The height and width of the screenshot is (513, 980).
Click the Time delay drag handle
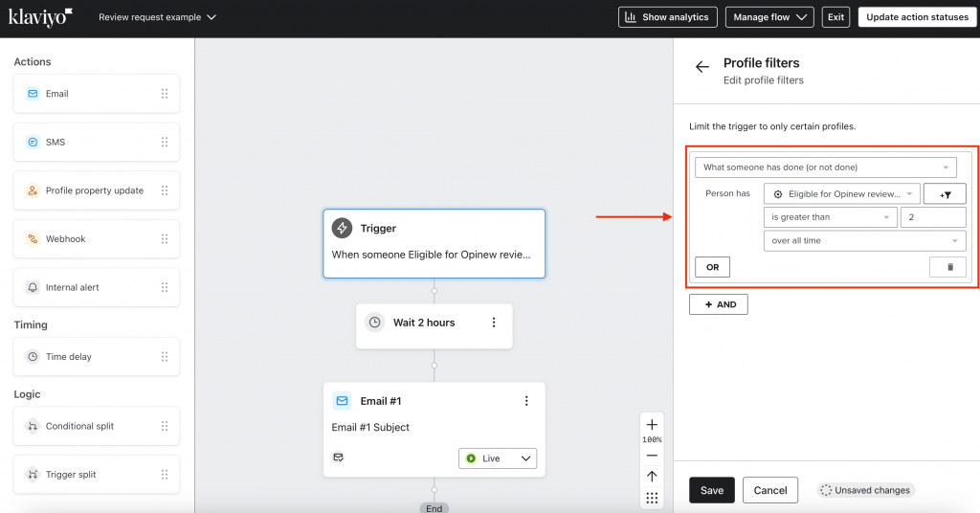(165, 357)
